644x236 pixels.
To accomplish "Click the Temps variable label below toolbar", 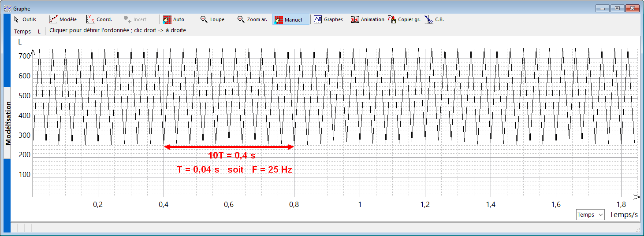I will [22, 31].
